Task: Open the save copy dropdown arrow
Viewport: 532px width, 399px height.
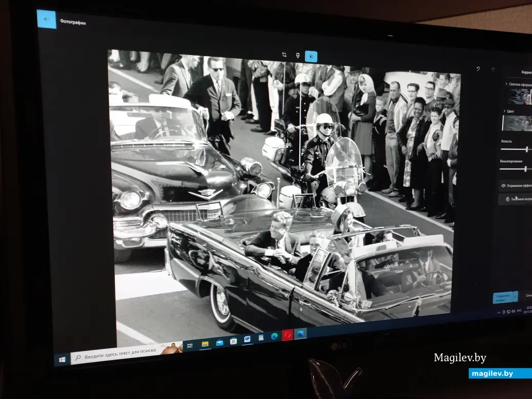Action: click(516, 296)
